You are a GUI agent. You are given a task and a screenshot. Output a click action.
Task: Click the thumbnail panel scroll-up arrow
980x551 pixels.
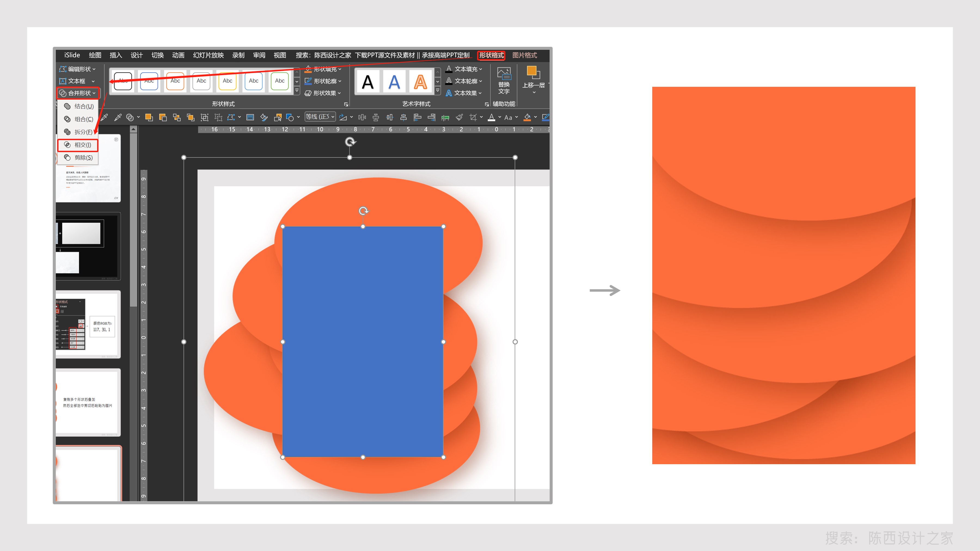(x=133, y=130)
